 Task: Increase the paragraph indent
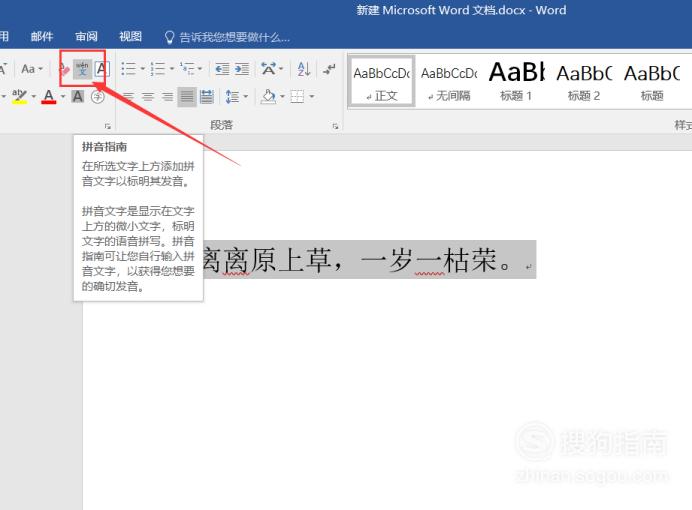point(242,69)
